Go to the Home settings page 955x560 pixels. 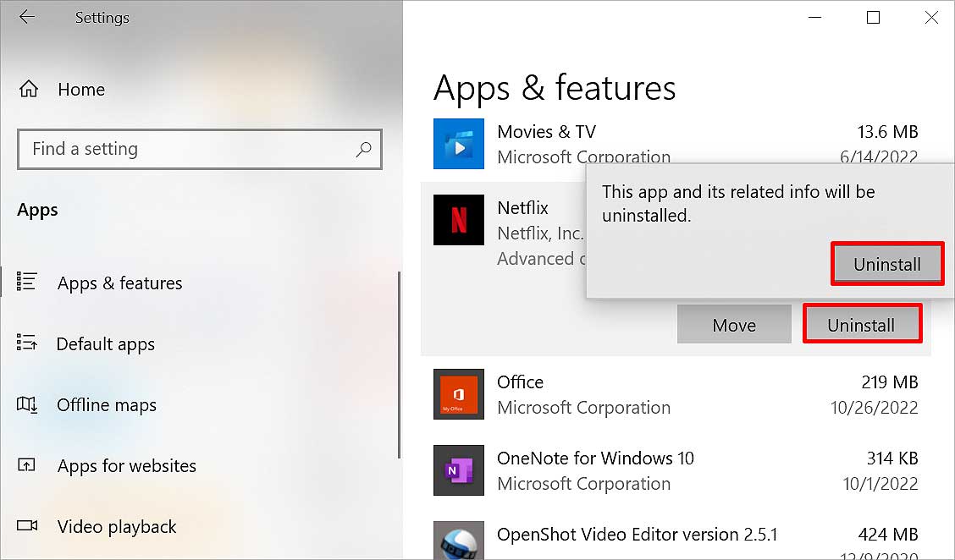(x=81, y=90)
